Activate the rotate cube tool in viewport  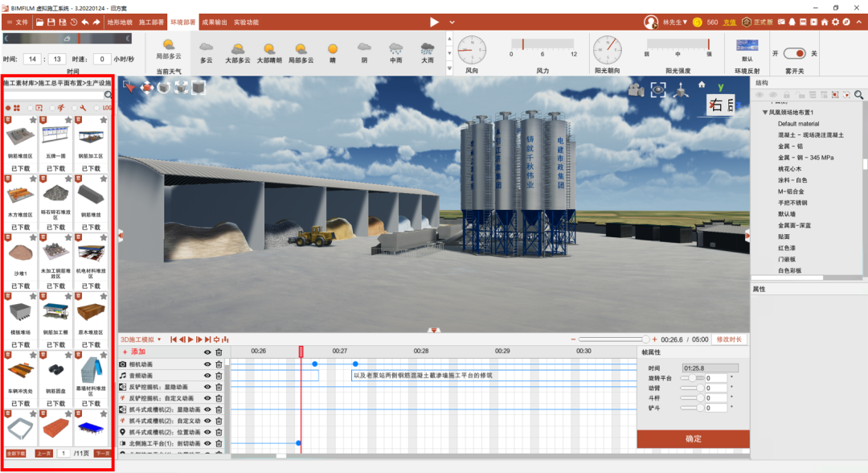164,87
